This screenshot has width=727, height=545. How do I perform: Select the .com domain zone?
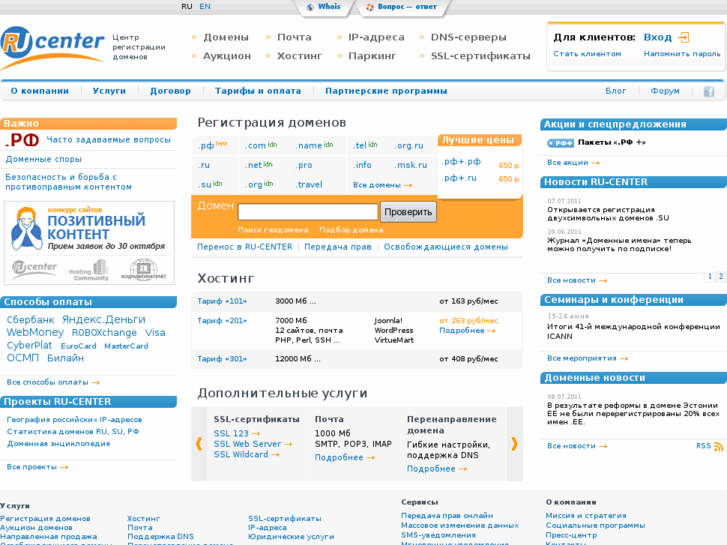255,146
